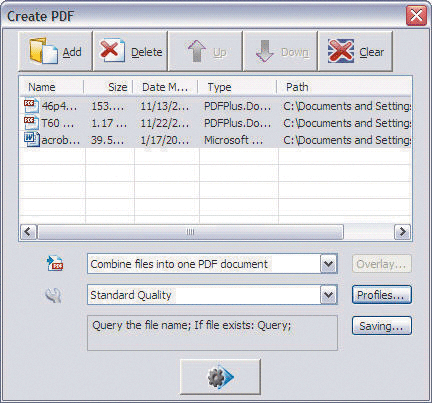Open the Saving options button
The image size is (432, 403).
(x=382, y=326)
